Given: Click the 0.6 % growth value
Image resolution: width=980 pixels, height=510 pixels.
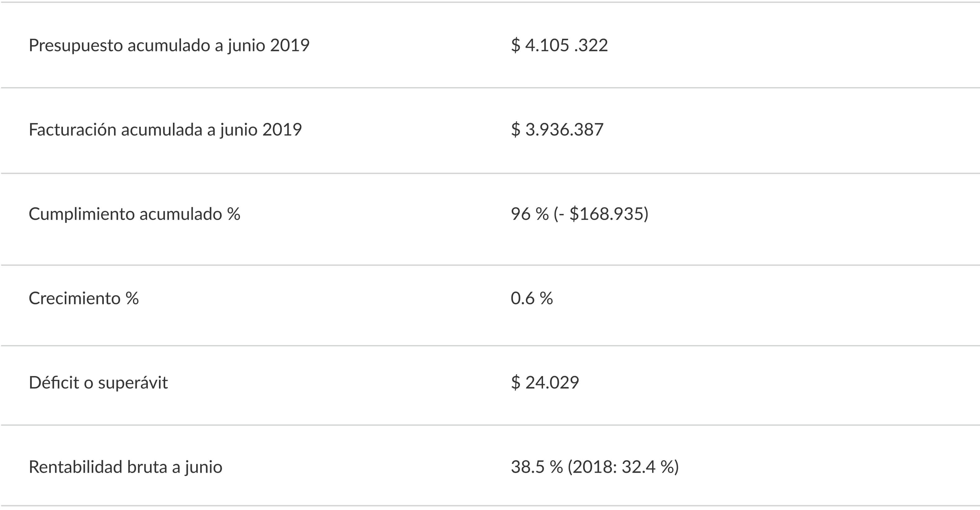Looking at the screenshot, I should coord(532,298).
